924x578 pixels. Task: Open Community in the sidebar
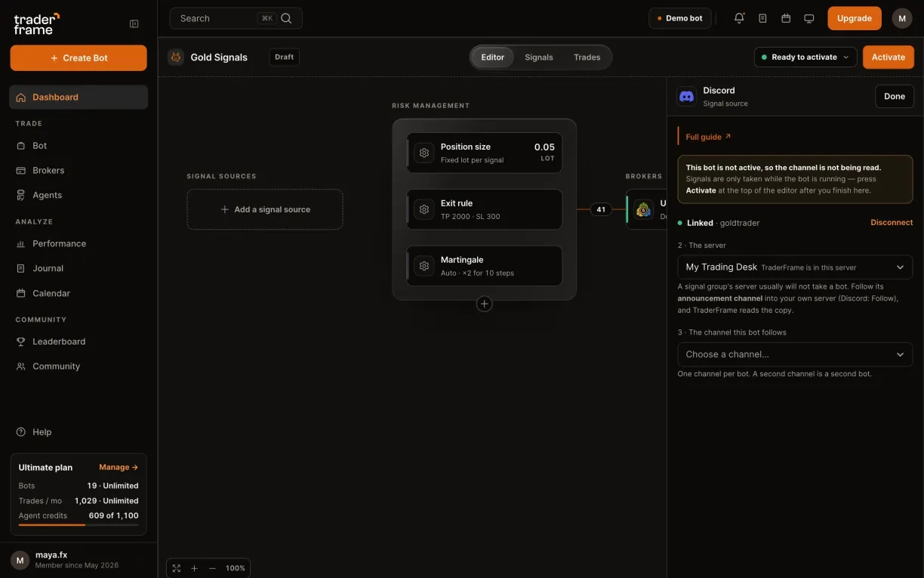click(x=79, y=366)
